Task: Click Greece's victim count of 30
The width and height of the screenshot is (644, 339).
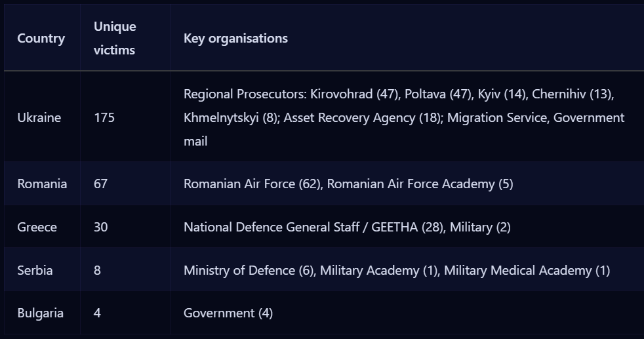Action: click(x=100, y=227)
